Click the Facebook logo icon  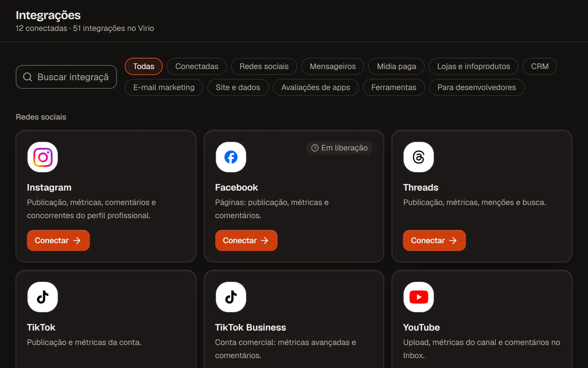[231, 157]
